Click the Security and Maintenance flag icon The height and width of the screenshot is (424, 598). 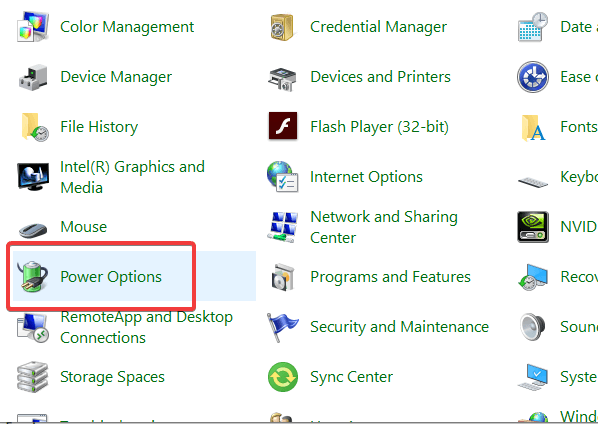pos(282,327)
